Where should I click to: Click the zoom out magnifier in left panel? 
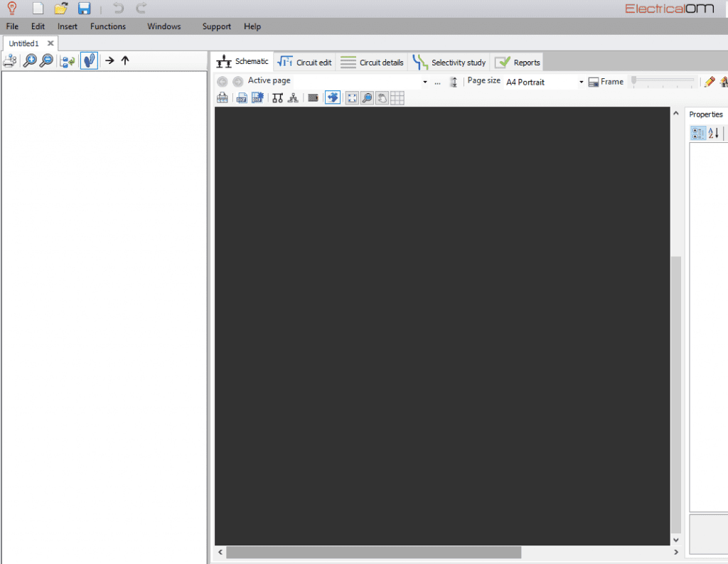pyautogui.click(x=46, y=61)
